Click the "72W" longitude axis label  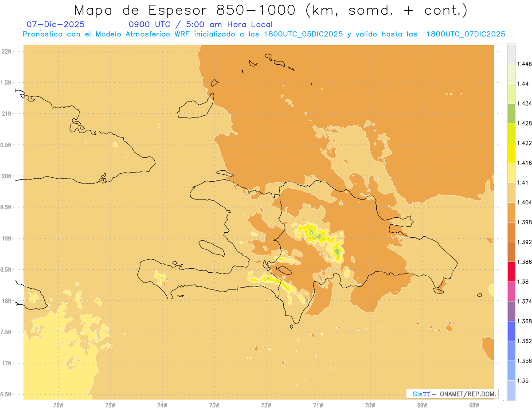[x=266, y=405]
